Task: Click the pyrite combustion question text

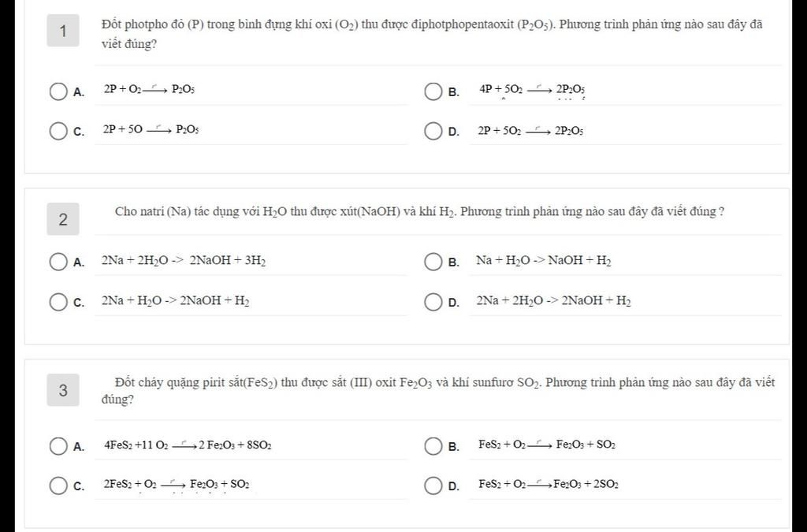Action: tap(438, 390)
